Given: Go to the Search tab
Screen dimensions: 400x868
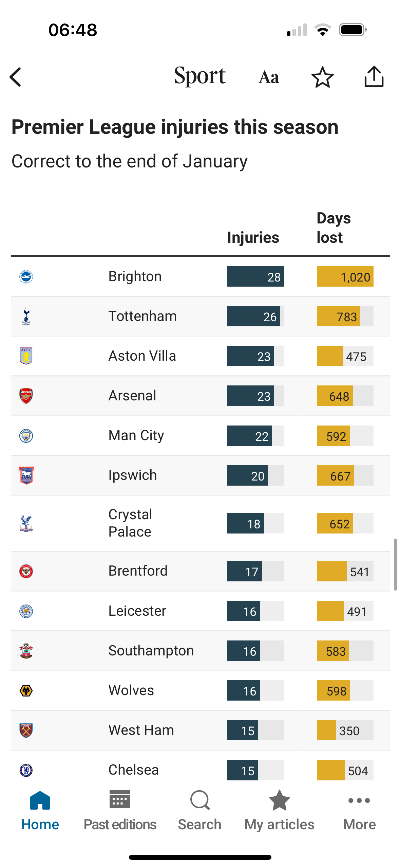Looking at the screenshot, I should (x=199, y=811).
